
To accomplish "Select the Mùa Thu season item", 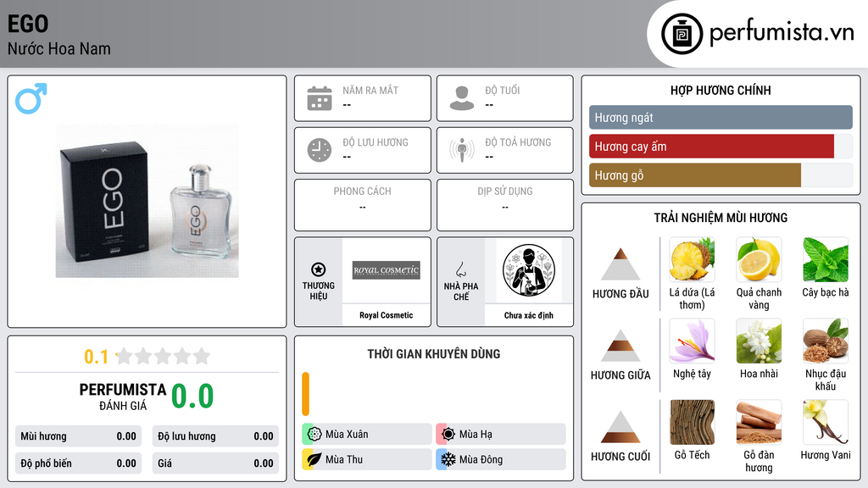I will coord(367,459).
